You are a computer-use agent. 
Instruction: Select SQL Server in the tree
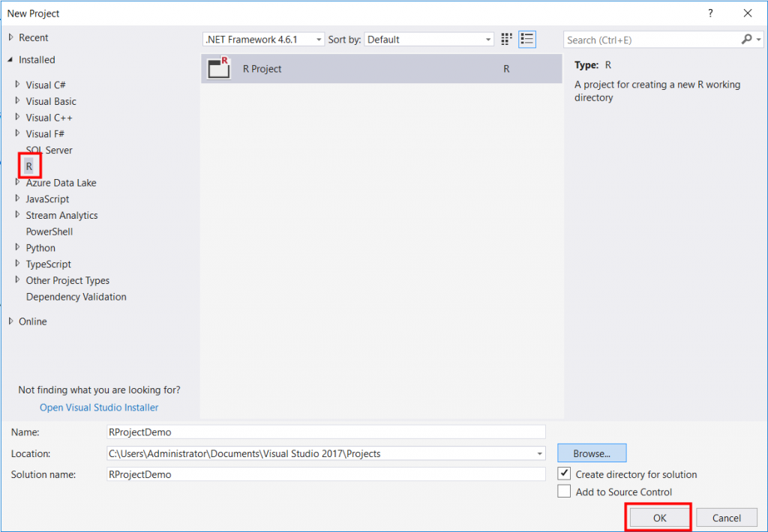tap(49, 151)
